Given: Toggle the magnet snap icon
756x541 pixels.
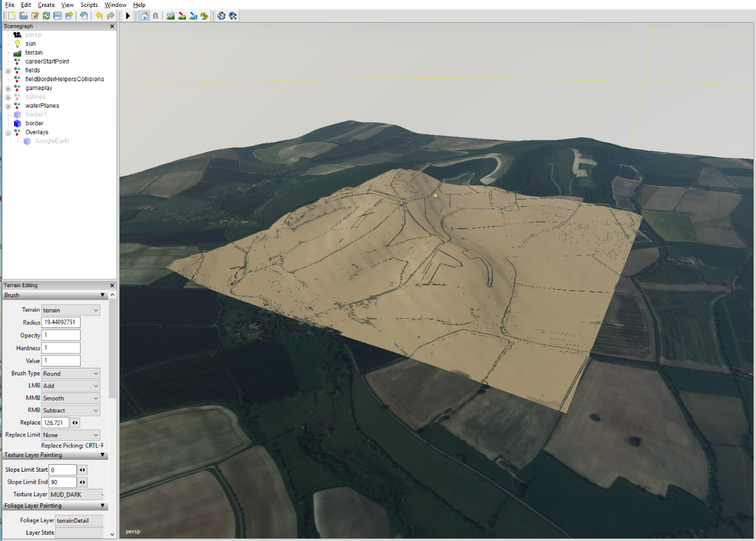Looking at the screenshot, I should (155, 16).
